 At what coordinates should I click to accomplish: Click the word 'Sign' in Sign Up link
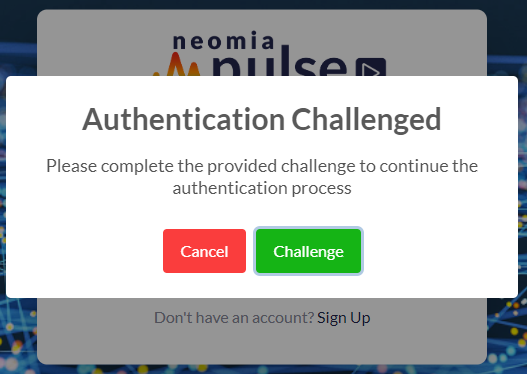(x=332, y=318)
